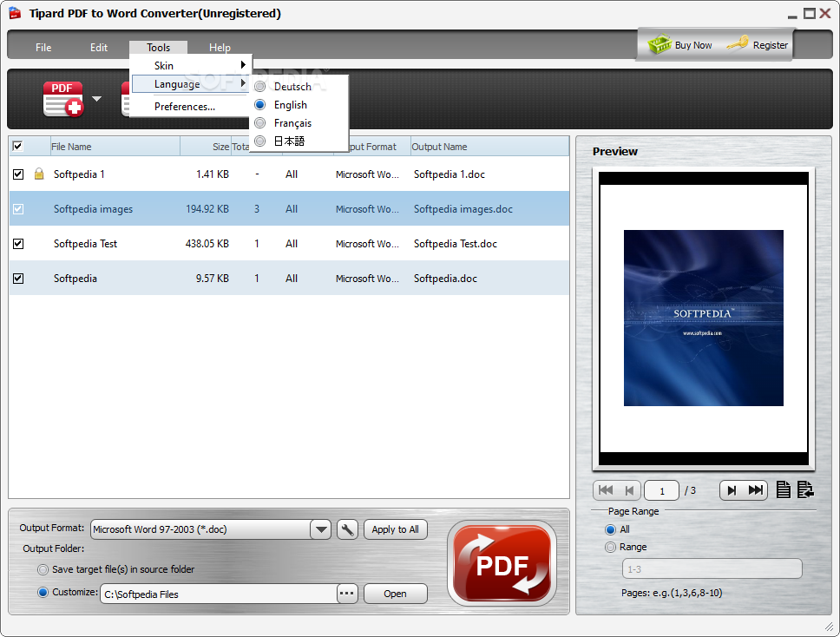The width and height of the screenshot is (840, 637).
Task: Sort by Size column header
Action: pos(206,147)
